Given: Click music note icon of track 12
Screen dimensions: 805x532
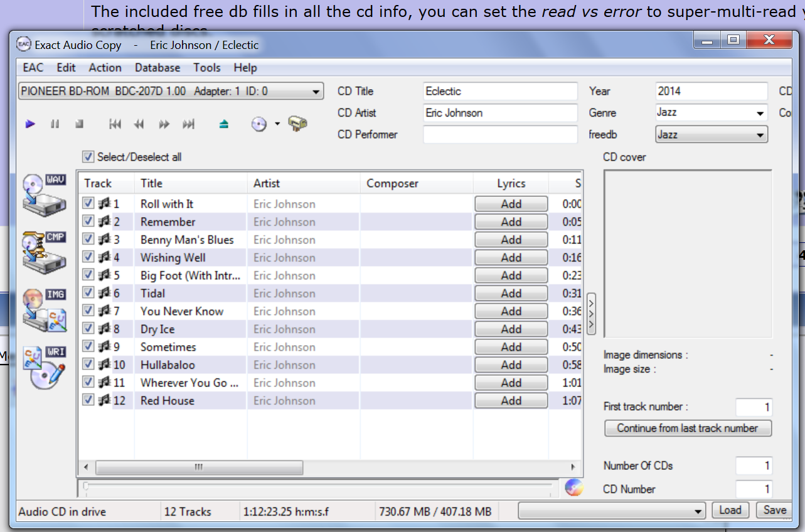Looking at the screenshot, I should [104, 400].
